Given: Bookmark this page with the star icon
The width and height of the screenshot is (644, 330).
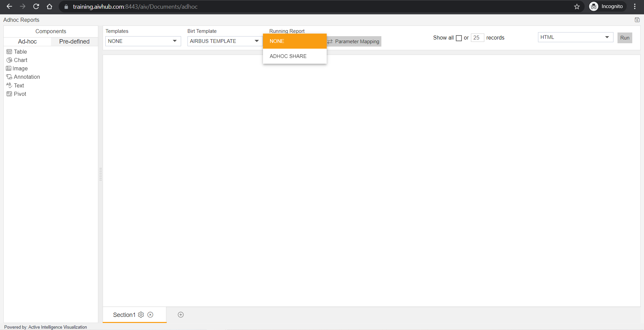Looking at the screenshot, I should pos(577,6).
